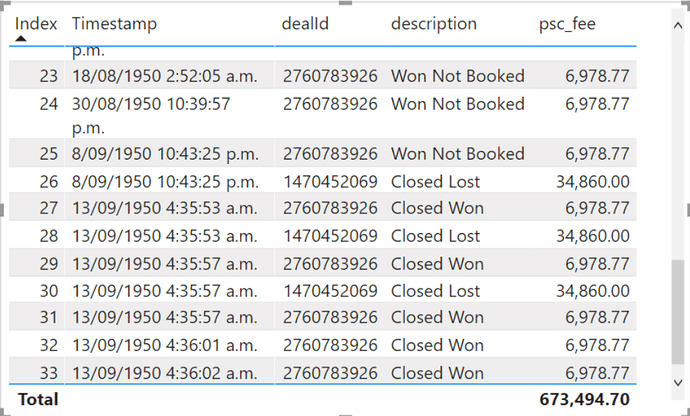690x416 pixels.
Task: Click the Index sort arrow indicator
Action: (x=20, y=39)
